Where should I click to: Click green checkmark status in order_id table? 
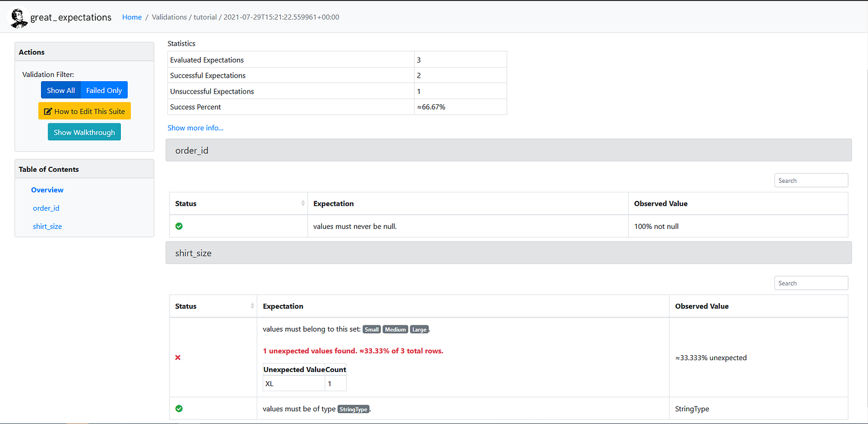(179, 226)
